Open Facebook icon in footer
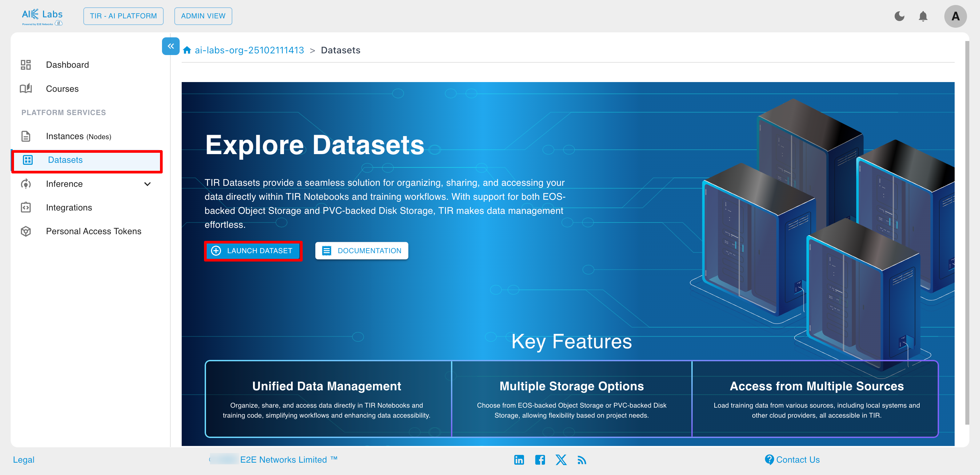The height and width of the screenshot is (475, 980). (x=540, y=460)
